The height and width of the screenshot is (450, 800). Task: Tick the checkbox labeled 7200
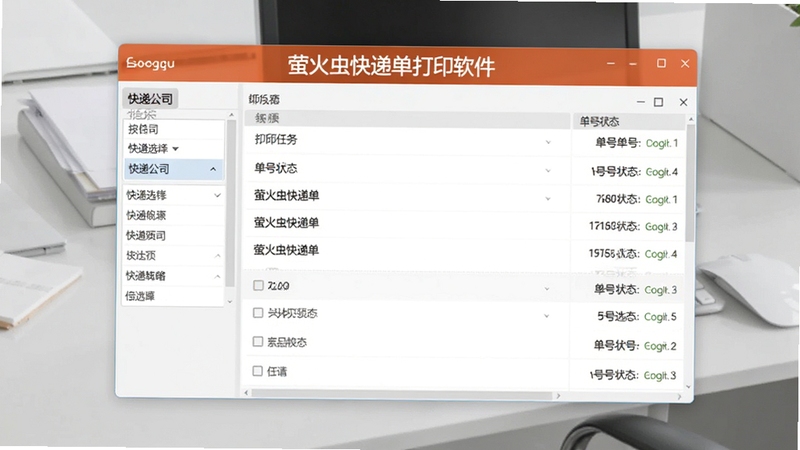(x=258, y=286)
